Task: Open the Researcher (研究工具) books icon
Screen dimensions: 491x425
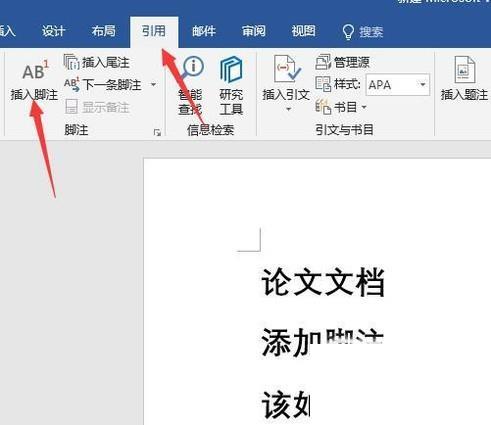Action: tap(231, 70)
